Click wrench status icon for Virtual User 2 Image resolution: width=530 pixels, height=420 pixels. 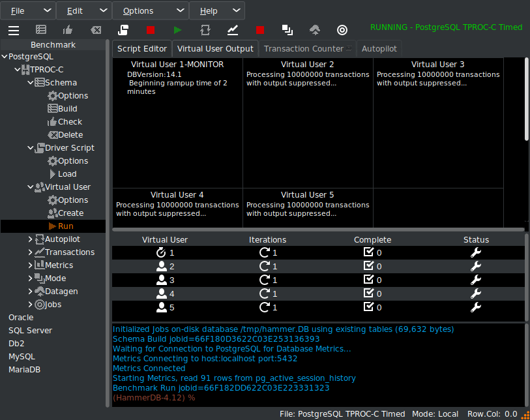pos(476,267)
